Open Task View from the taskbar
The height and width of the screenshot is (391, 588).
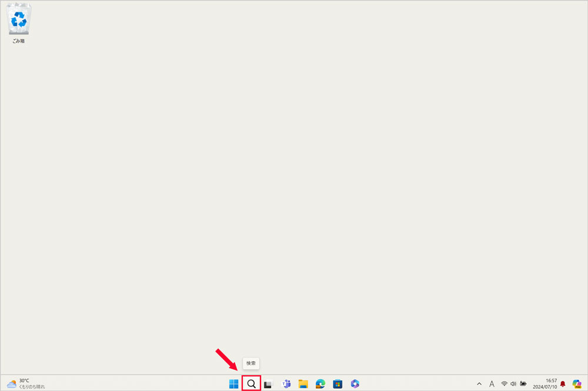pos(268,384)
